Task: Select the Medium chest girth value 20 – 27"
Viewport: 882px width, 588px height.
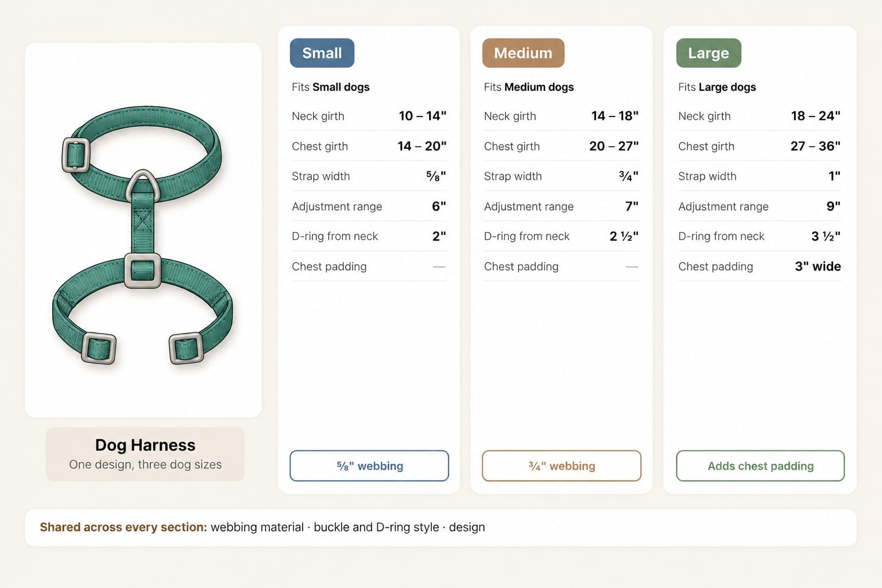Action: click(x=614, y=146)
